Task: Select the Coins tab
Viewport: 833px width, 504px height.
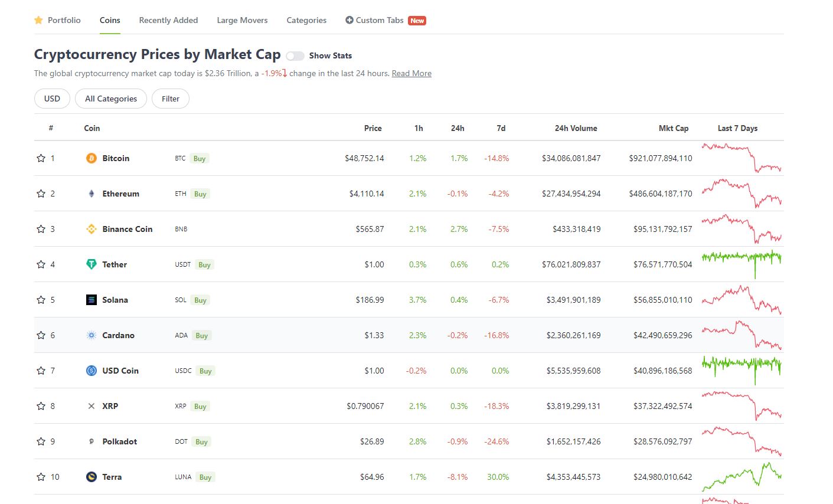Action: point(110,20)
